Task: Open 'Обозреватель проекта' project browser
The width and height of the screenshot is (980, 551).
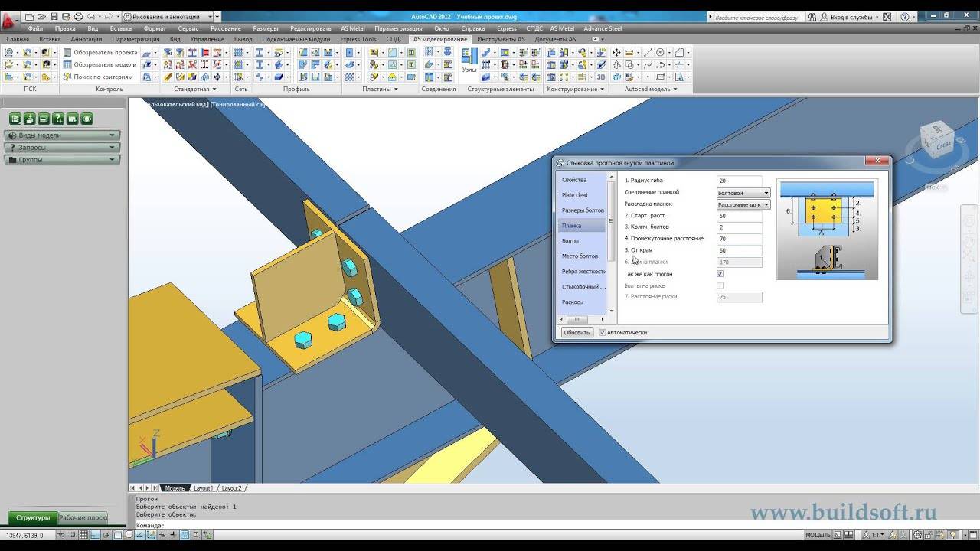Action: pyautogui.click(x=100, y=53)
